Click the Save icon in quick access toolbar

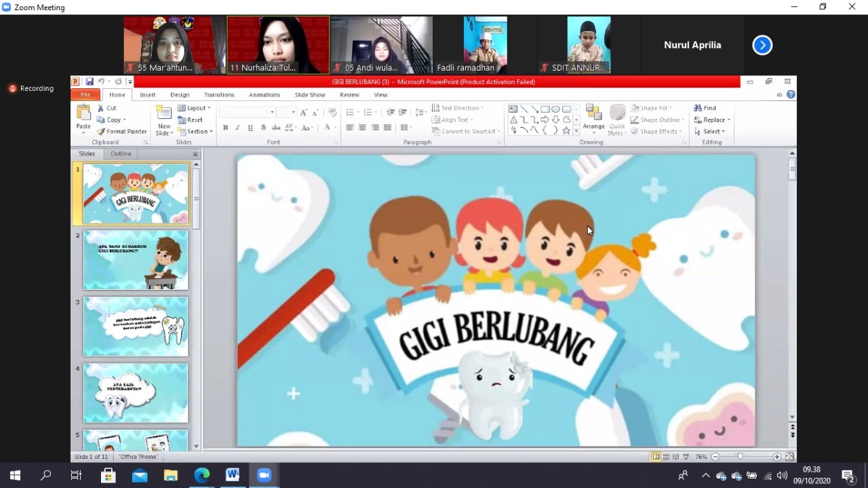(x=90, y=82)
